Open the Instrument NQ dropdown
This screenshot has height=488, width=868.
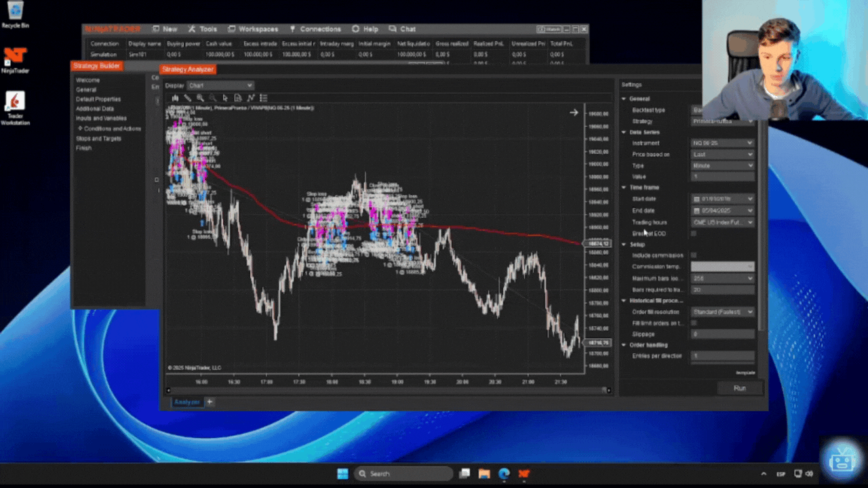[722, 143]
